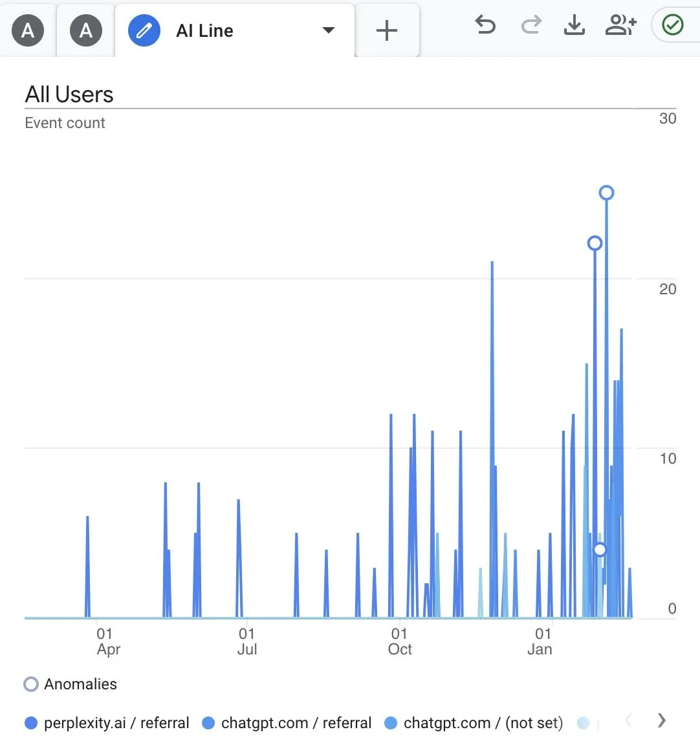Click the undo icon
Image resolution: width=700 pixels, height=754 pixels.
[x=485, y=25]
